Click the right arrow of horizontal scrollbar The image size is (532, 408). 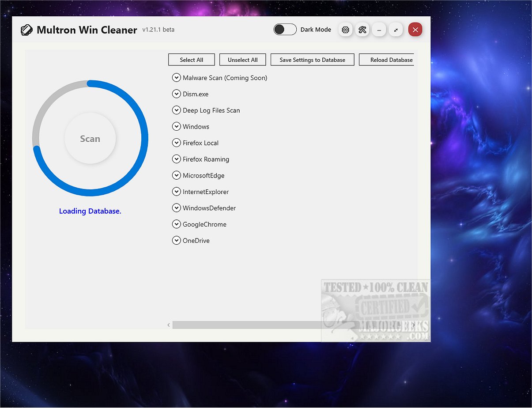click(414, 325)
